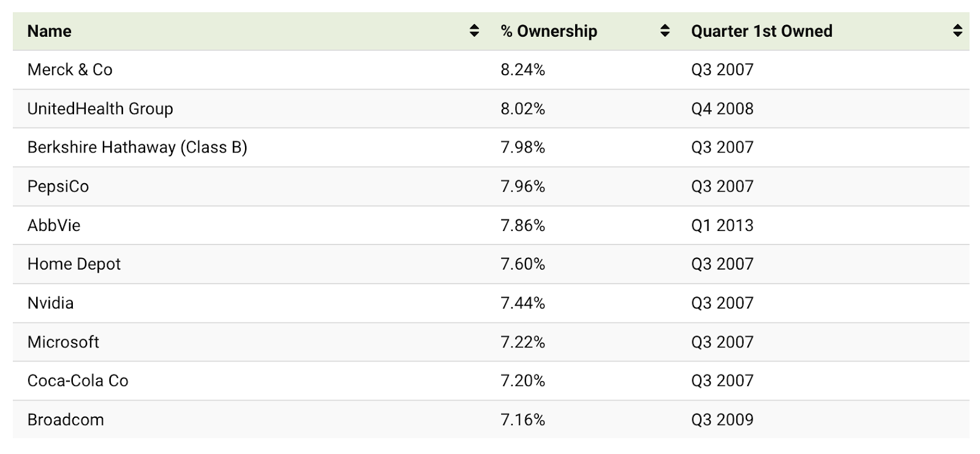This screenshot has height=454, width=980.
Task: Click the sort arrows beside % Ownership
Action: (x=664, y=31)
